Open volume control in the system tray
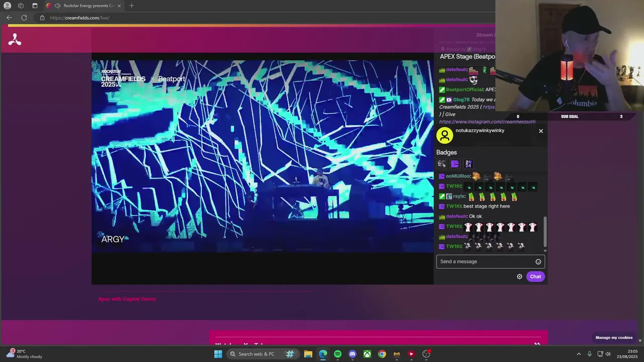Viewport: 644px width, 362px height. (x=608, y=354)
